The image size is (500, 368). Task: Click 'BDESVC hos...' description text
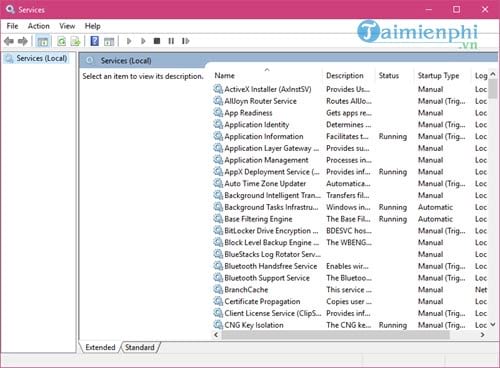tap(349, 231)
